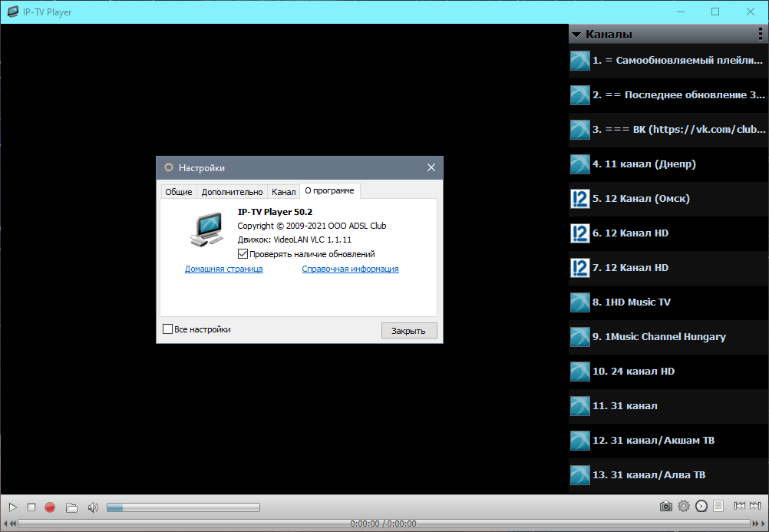The image size is (769, 532).
Task: Start recording with the red record button
Action: click(x=50, y=507)
